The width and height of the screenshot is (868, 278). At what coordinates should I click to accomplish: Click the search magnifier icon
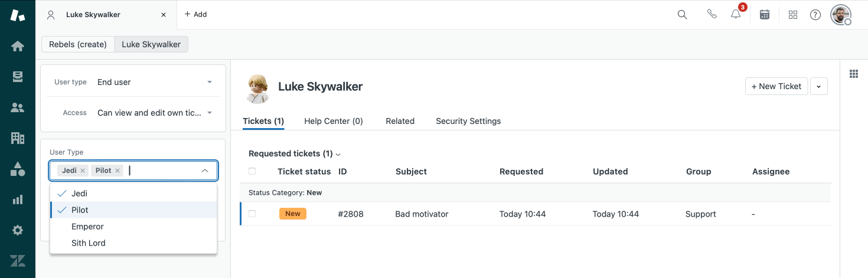pos(682,15)
